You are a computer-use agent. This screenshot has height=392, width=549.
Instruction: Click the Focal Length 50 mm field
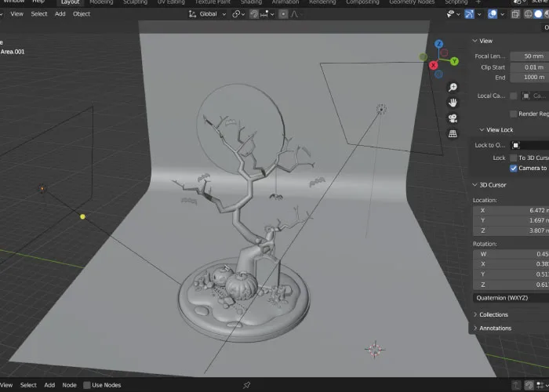coord(529,56)
